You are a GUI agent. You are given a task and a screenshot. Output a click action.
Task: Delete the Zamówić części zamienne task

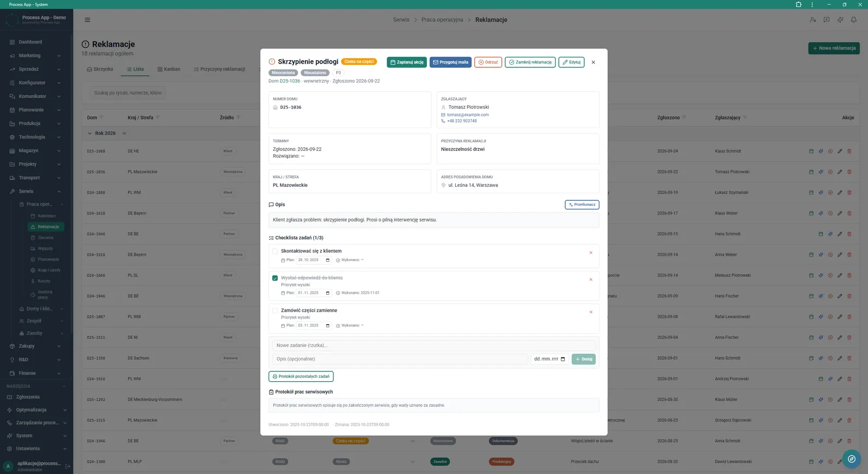(591, 312)
